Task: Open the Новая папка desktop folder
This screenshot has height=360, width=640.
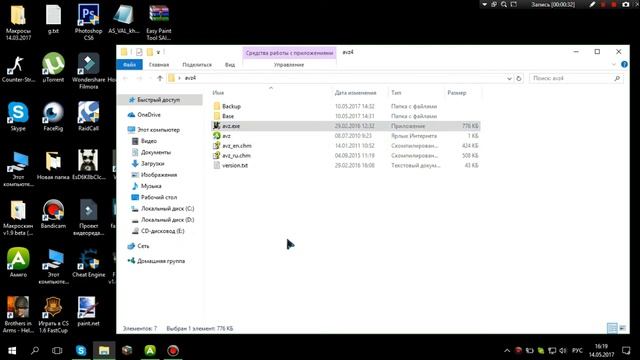Action: coord(53,165)
